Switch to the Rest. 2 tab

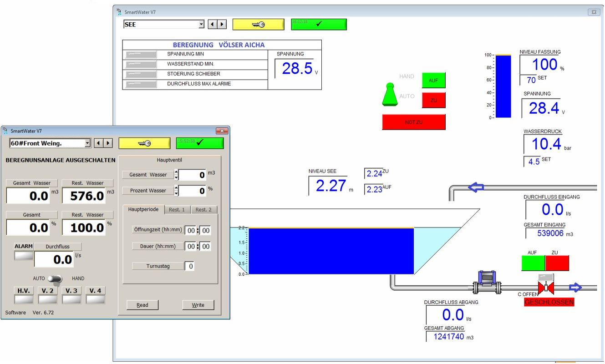[203, 210]
